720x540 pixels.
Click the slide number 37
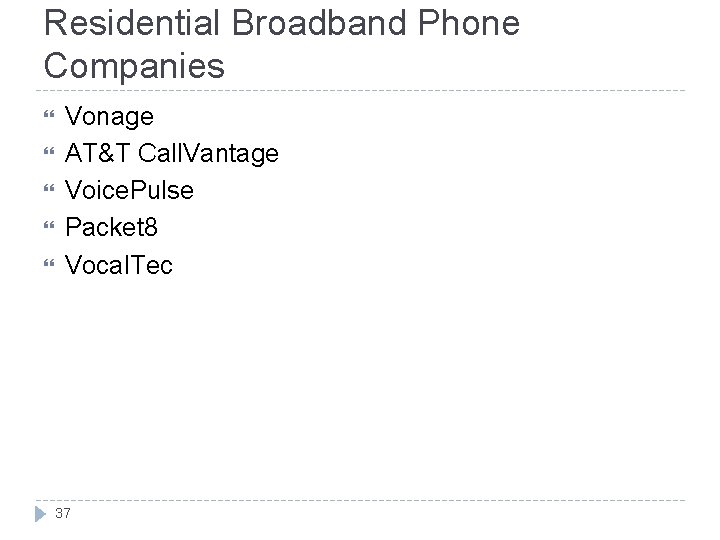click(x=63, y=513)
